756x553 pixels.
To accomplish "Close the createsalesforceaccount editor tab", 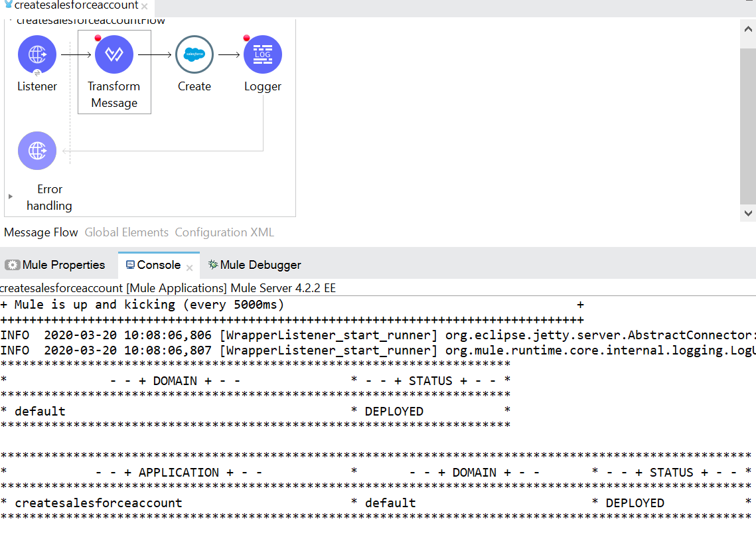I will 145,6.
